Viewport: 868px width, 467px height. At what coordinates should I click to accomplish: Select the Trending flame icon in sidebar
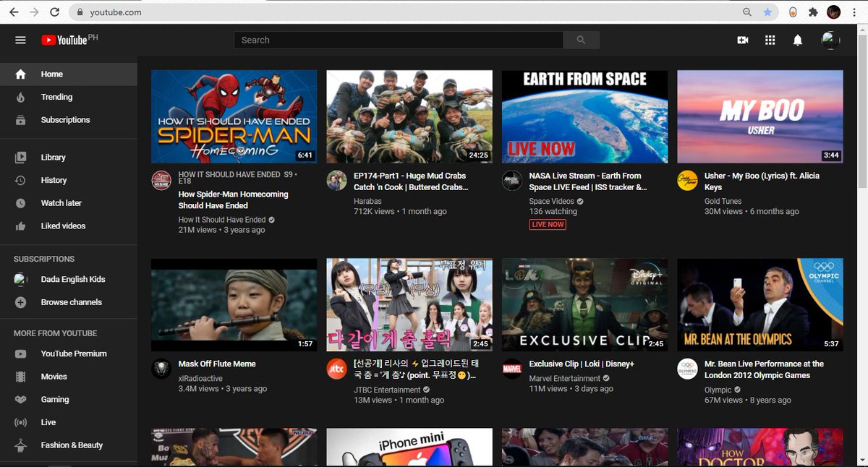click(22, 97)
